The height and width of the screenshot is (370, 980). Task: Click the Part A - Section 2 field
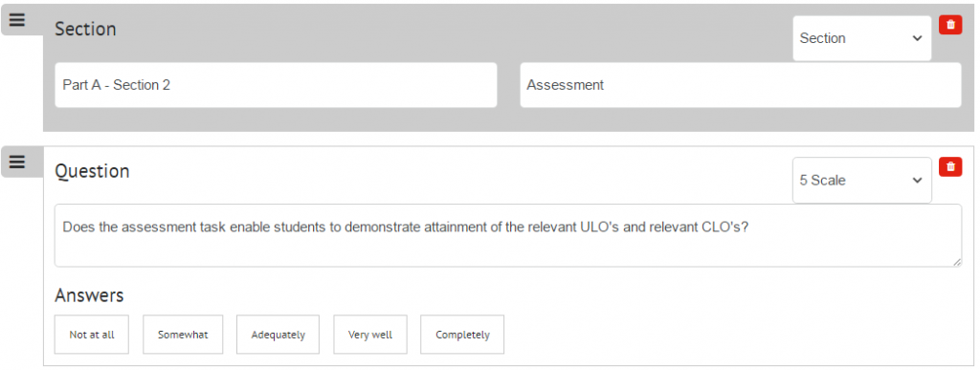pos(276,85)
